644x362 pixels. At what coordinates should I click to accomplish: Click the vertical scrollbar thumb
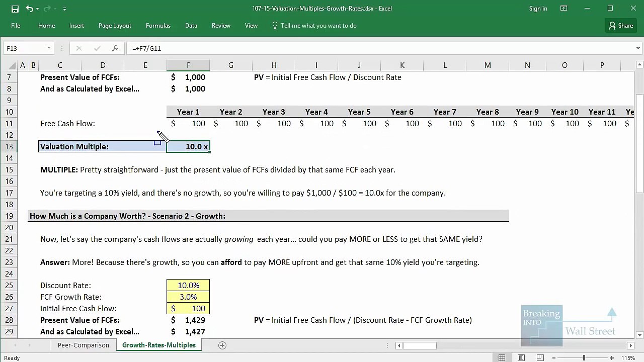click(640, 143)
